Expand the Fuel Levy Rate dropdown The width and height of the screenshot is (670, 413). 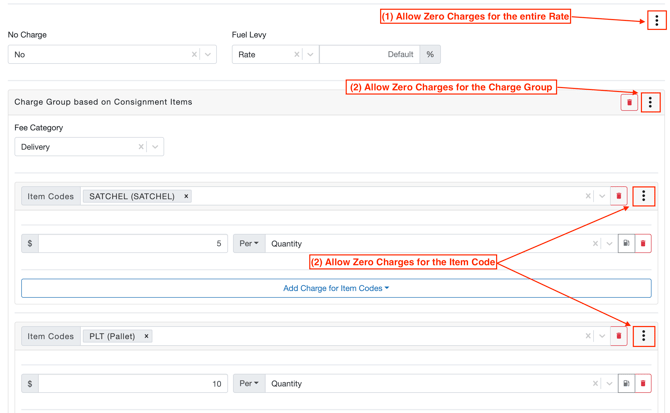pos(310,54)
